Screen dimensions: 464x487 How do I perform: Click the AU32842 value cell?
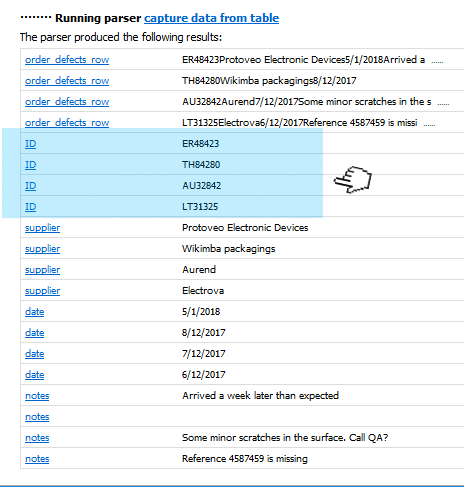(x=201, y=186)
